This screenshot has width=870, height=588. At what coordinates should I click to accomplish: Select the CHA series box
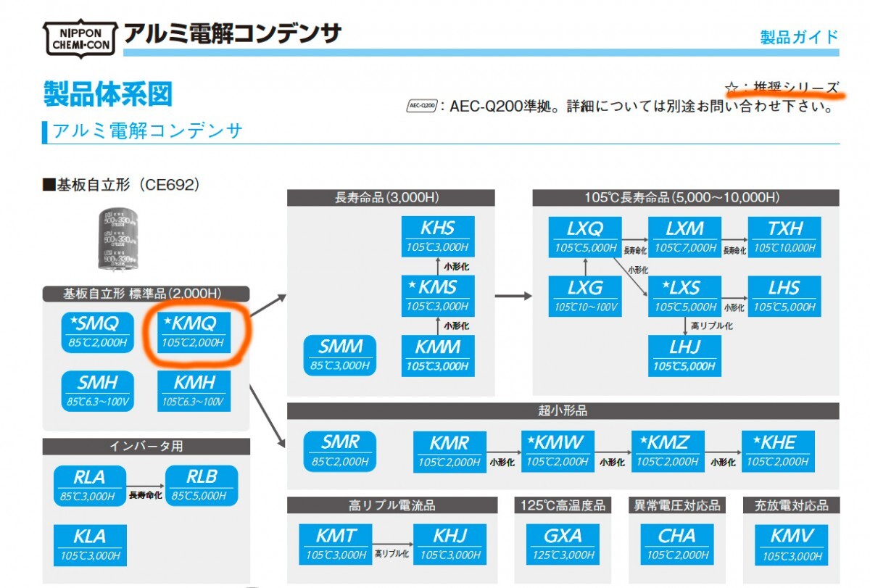click(677, 545)
